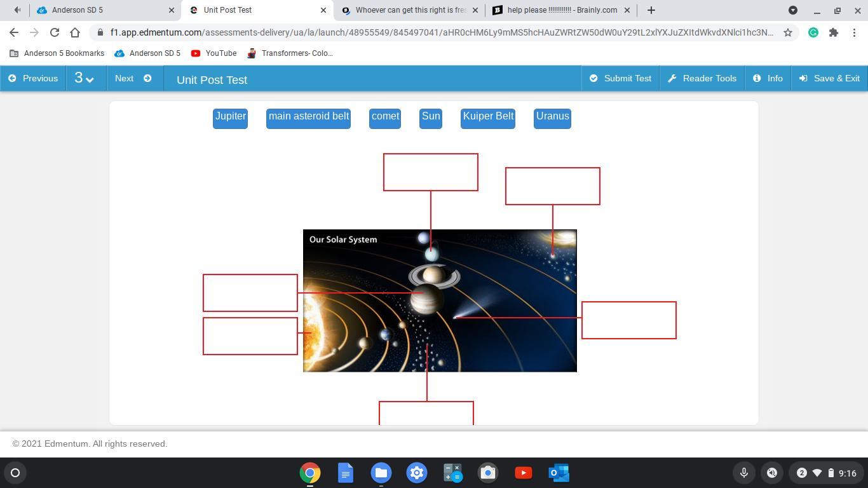Viewport: 868px width, 488px height.
Task: Click the audio speaker icon in the shelf
Action: pos(772,473)
